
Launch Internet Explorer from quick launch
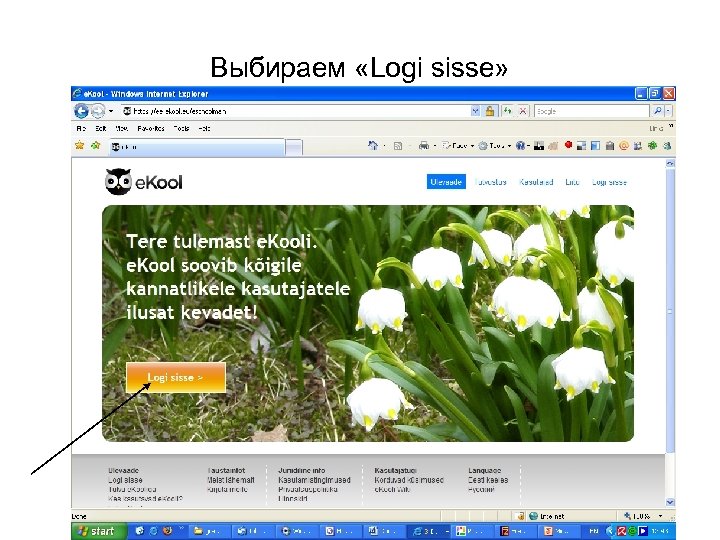tap(153, 531)
